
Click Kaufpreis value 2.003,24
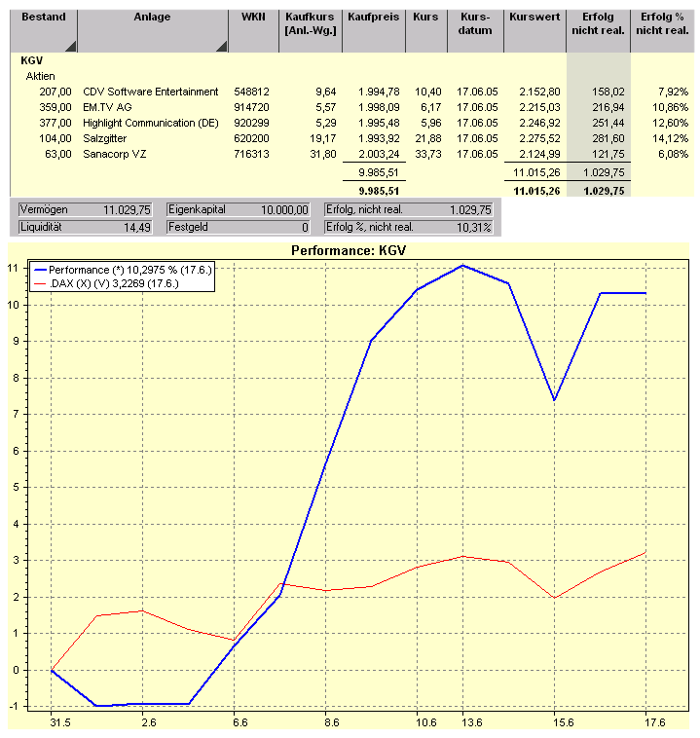pyautogui.click(x=379, y=154)
